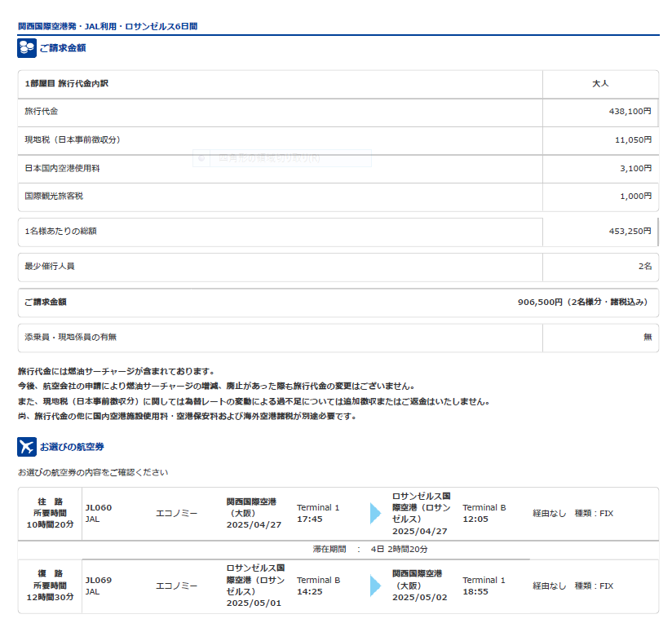This screenshot has width=672, height=632.
Task: Click the note starting 尚、旅行代金の他に
Action: click(x=188, y=417)
